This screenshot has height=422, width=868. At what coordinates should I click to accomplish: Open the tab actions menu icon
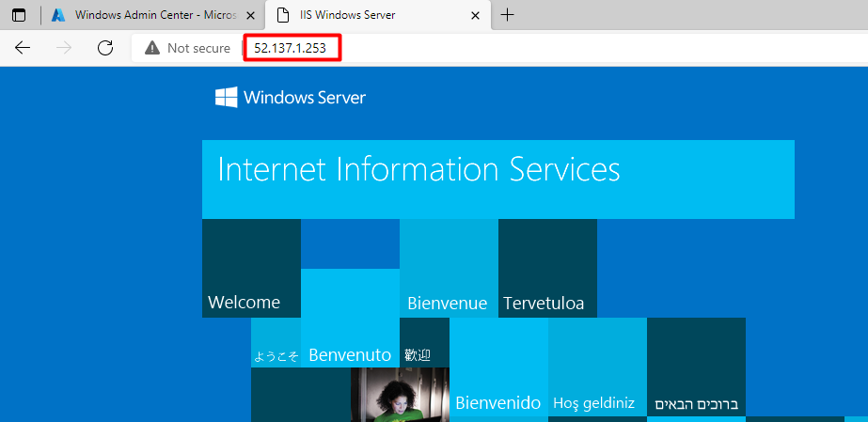[x=19, y=15]
